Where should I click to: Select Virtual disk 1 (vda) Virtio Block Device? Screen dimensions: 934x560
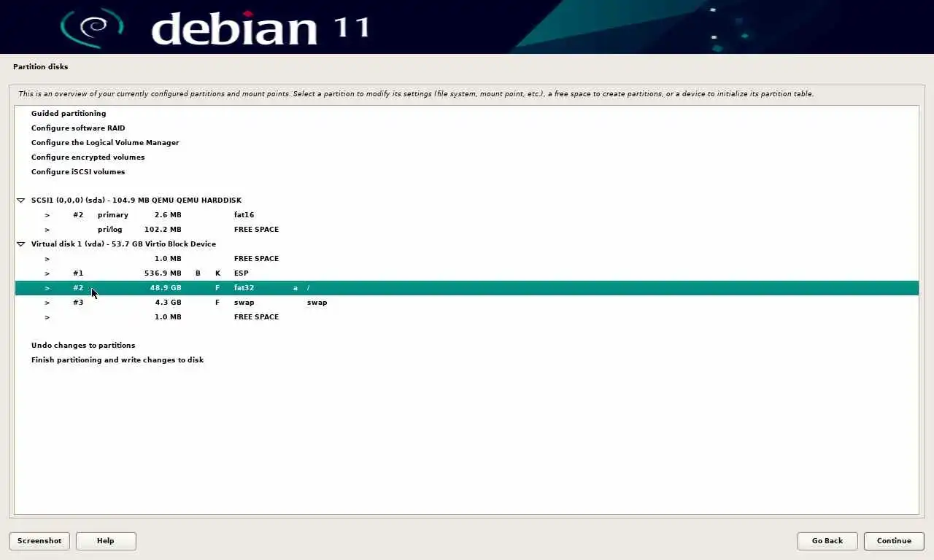pos(467,244)
